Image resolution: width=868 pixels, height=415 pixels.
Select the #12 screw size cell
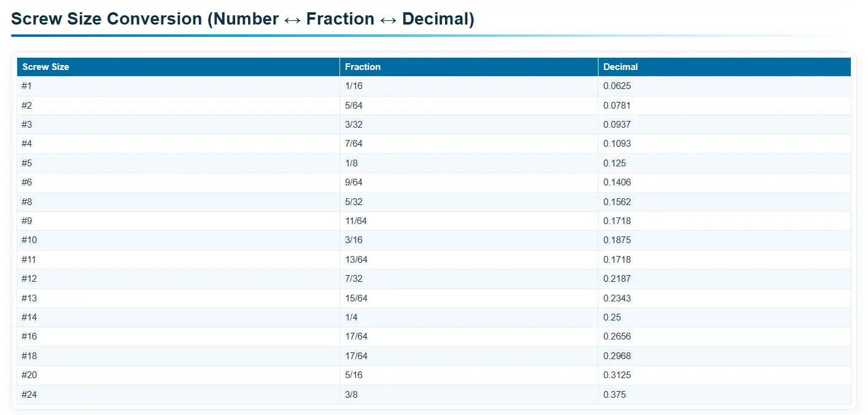pyautogui.click(x=29, y=279)
